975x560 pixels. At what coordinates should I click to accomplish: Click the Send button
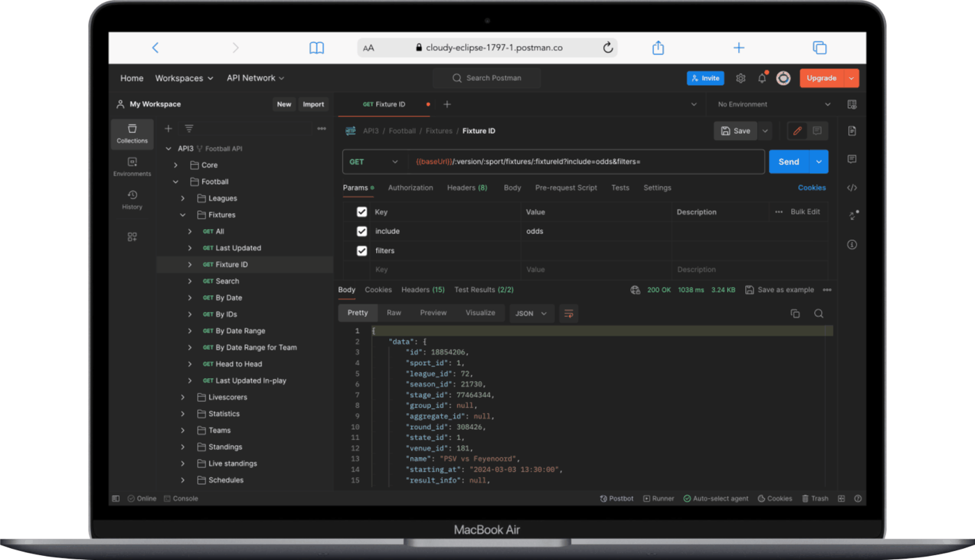[x=789, y=162]
